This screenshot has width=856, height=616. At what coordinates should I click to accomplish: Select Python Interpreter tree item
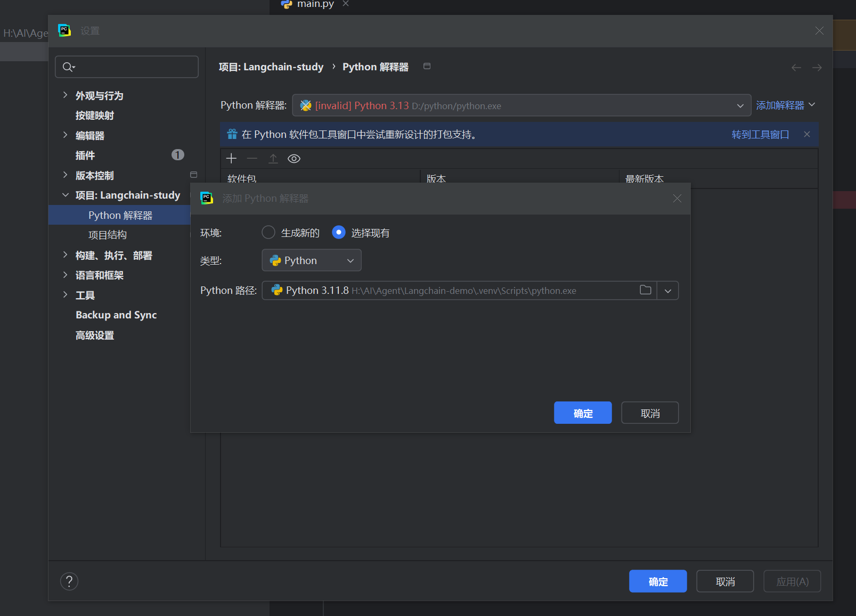[120, 215]
